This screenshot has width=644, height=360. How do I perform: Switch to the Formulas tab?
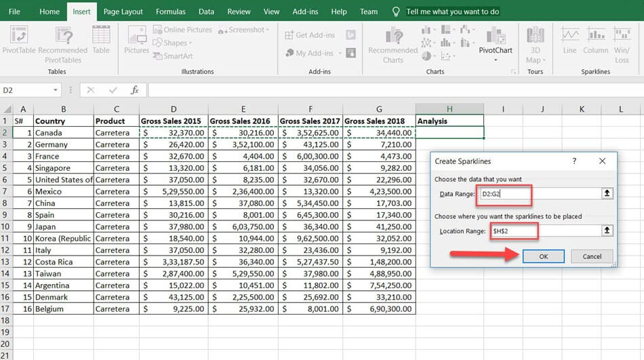click(170, 12)
